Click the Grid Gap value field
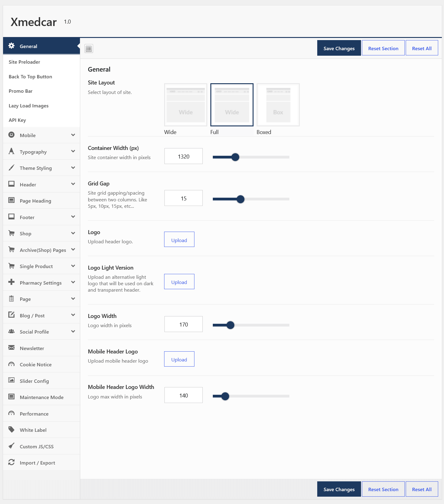 click(x=183, y=198)
